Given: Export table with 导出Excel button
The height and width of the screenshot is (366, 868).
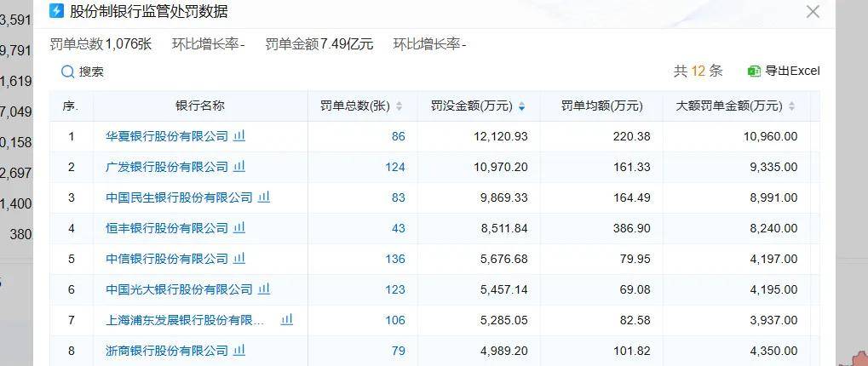Looking at the screenshot, I should (783, 71).
